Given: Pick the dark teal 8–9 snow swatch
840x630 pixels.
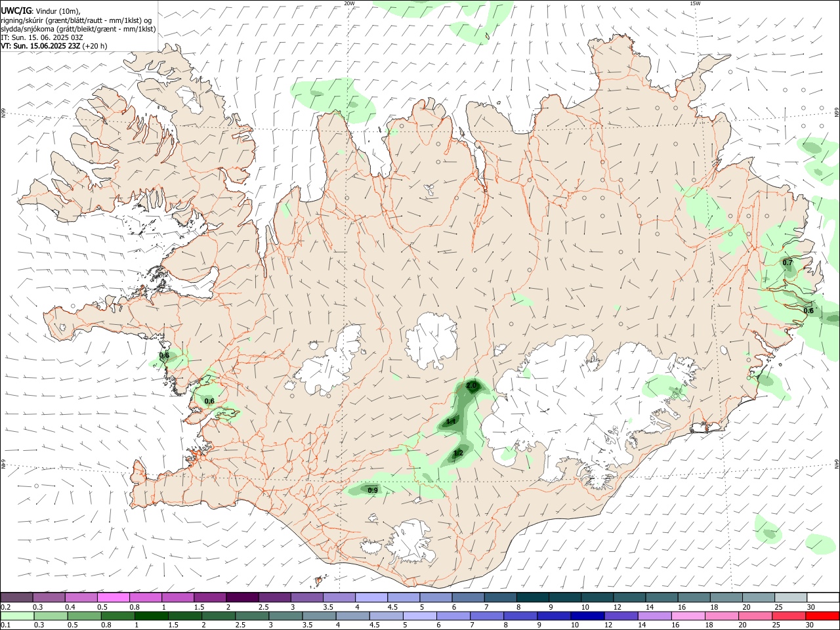Looking at the screenshot, I should coord(533,597).
